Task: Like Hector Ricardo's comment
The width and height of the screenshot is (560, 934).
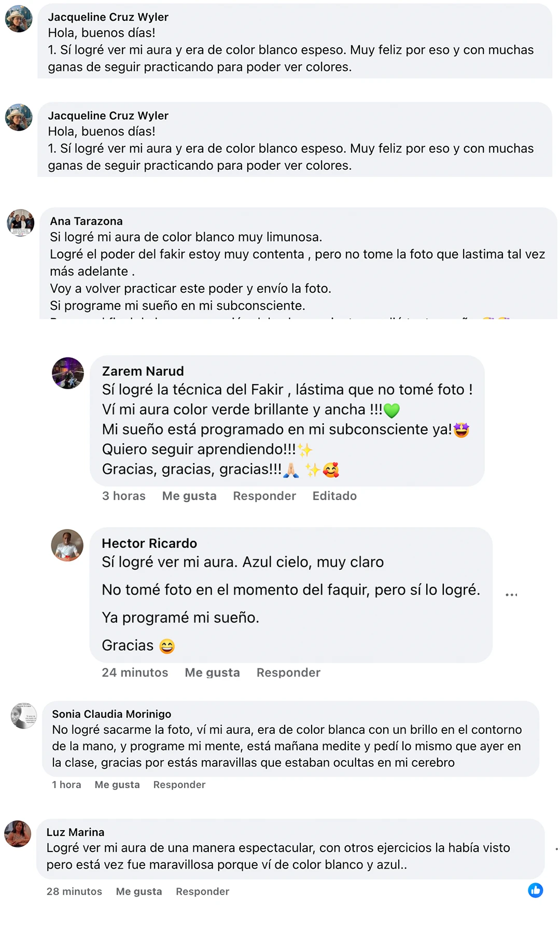Action: tap(212, 672)
